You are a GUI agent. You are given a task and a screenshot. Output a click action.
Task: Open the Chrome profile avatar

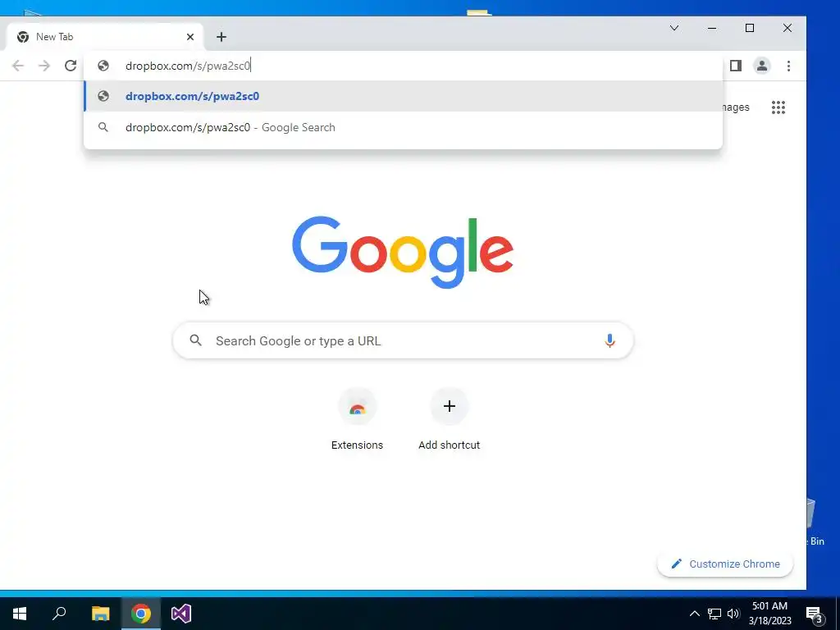762,66
